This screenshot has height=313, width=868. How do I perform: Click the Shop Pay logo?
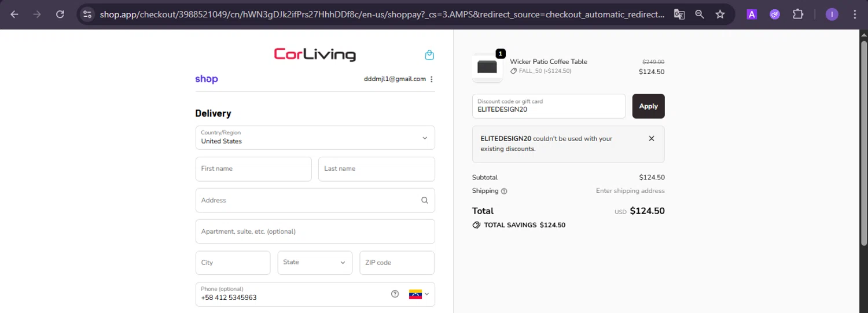pos(207,79)
